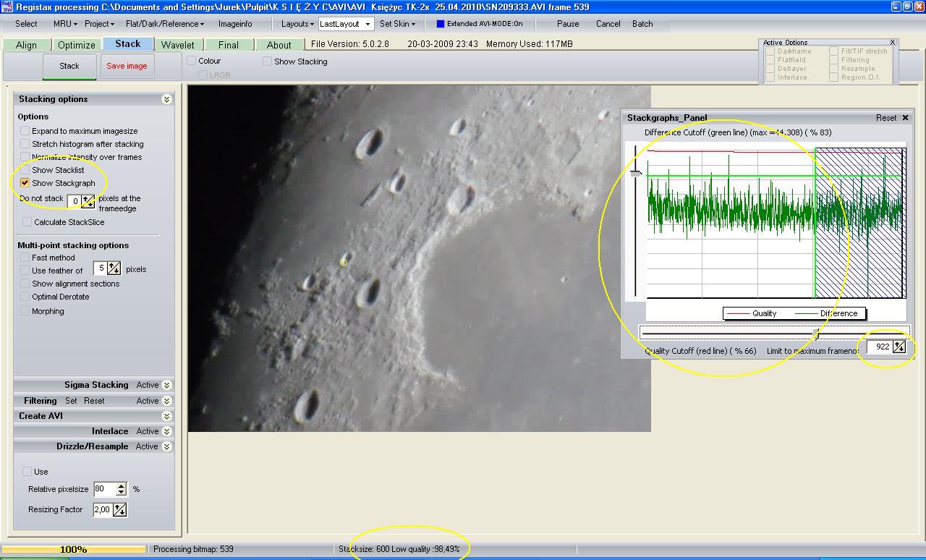Enable Morphing checkbox
The width and height of the screenshot is (926, 560).
[x=25, y=311]
